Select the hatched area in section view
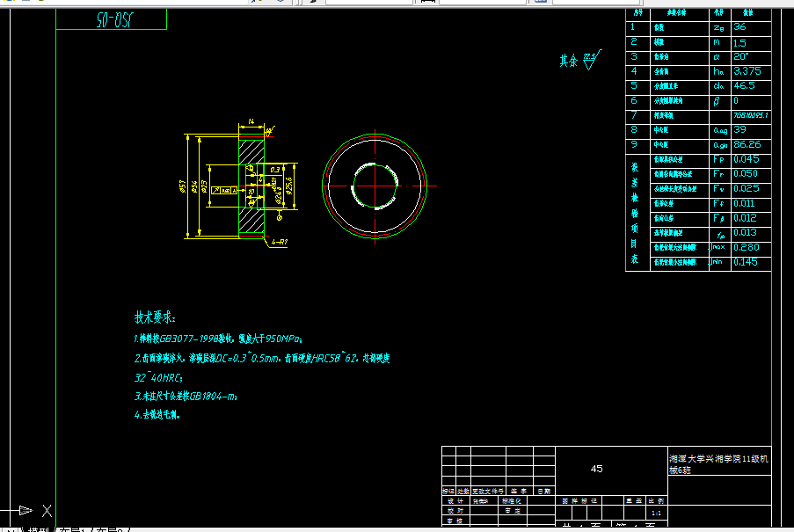The image size is (794, 532). coord(251,152)
